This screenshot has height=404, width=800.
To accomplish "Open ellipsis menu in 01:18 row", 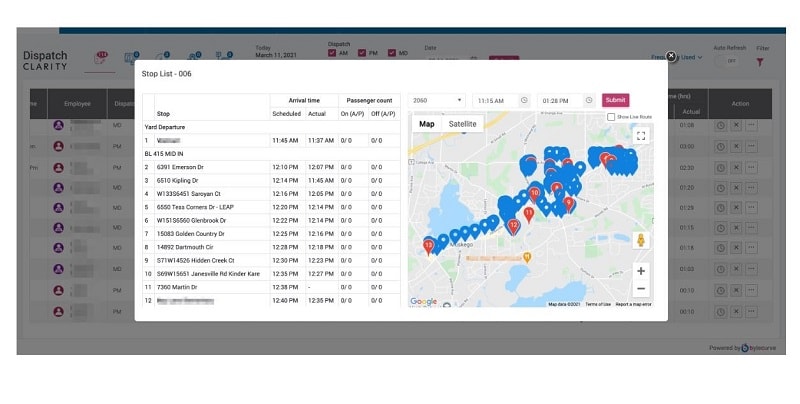I will click(751, 248).
